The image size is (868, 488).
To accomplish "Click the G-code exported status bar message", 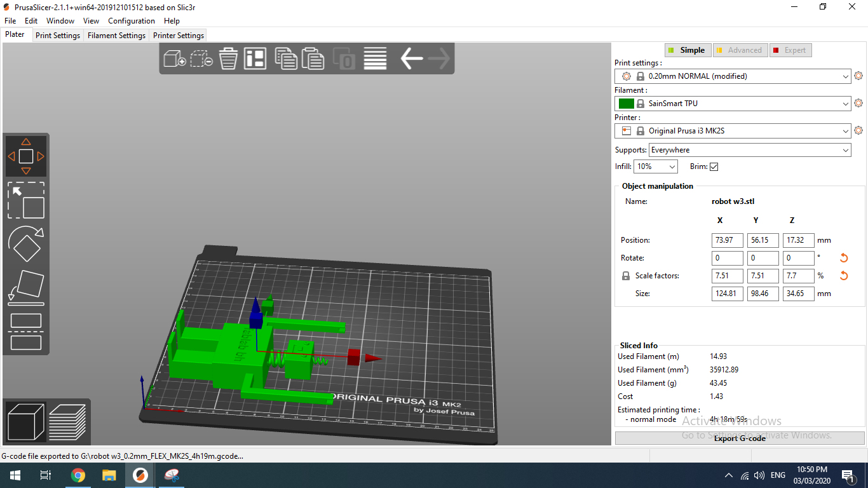I will 122,456.
